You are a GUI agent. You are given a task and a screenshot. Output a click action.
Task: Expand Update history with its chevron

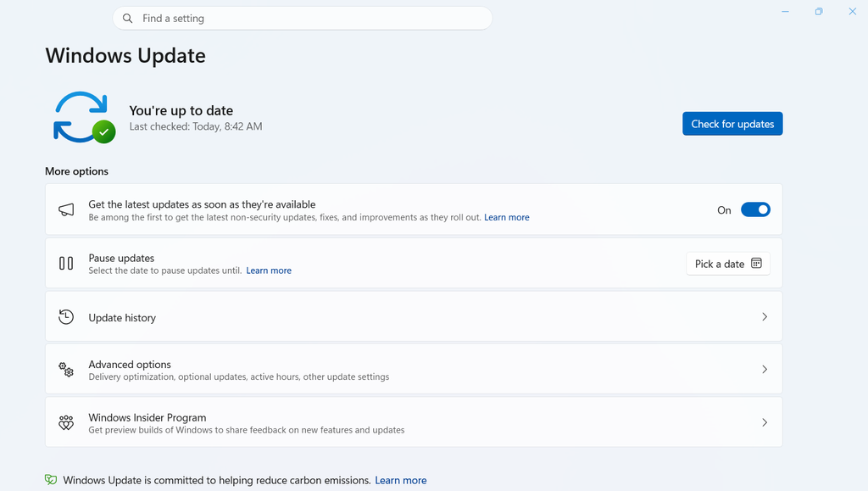[765, 316]
